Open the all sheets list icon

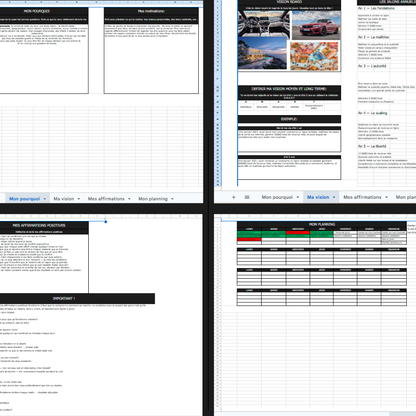point(247,197)
